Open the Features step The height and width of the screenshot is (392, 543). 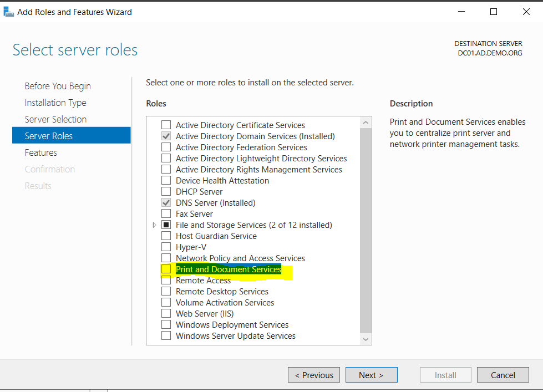point(41,152)
